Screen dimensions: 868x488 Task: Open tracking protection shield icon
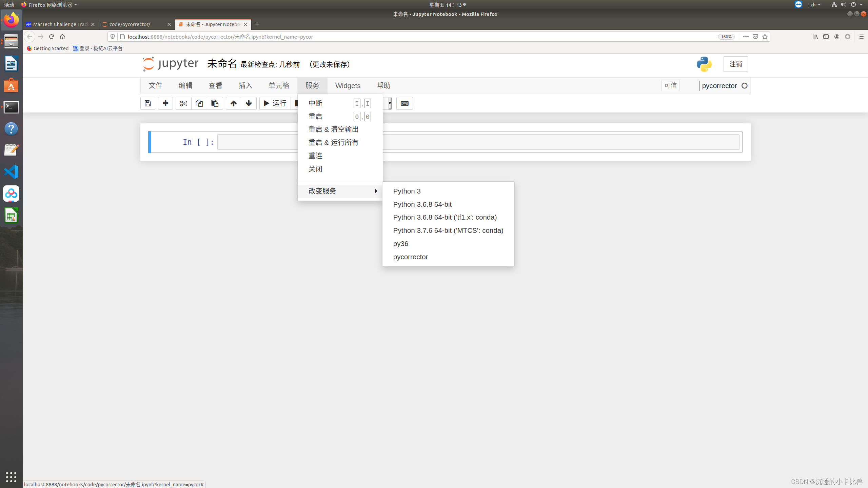113,37
